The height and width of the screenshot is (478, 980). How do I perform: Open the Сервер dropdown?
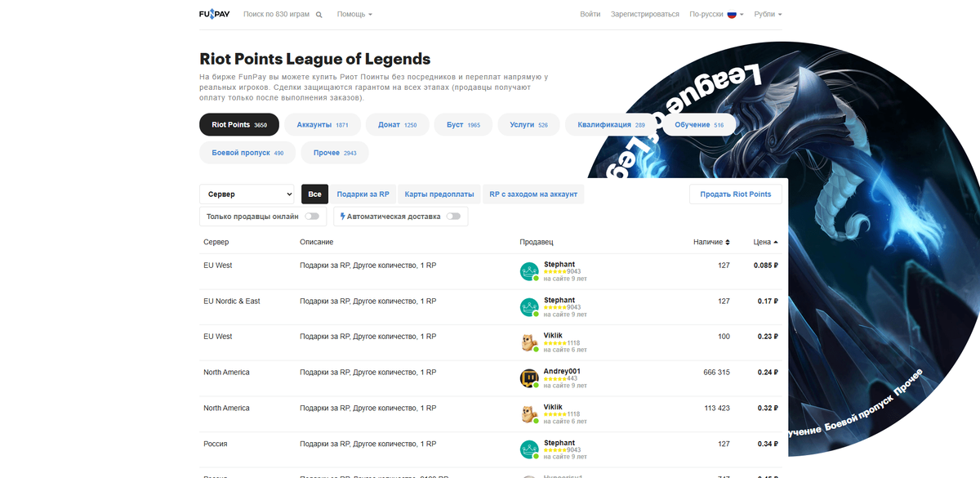pos(247,194)
